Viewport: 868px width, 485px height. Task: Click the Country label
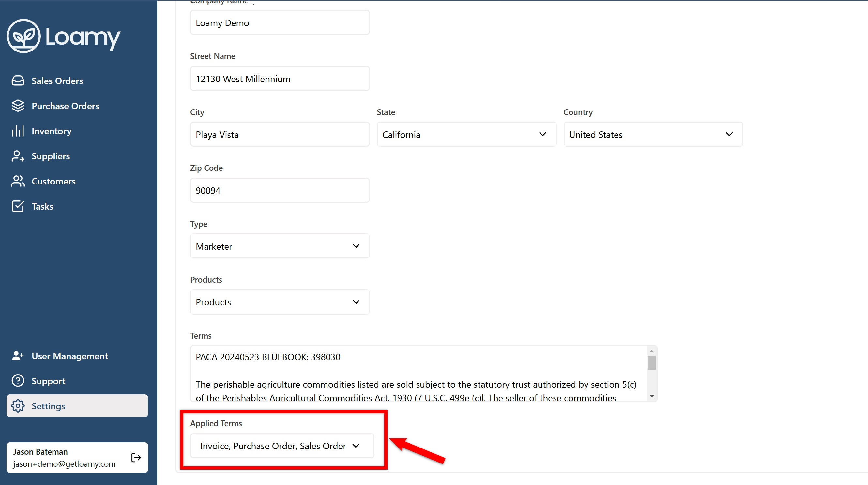578,112
